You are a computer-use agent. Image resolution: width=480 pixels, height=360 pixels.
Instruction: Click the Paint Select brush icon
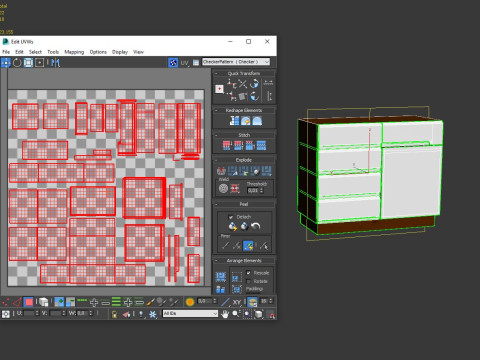click(151, 302)
